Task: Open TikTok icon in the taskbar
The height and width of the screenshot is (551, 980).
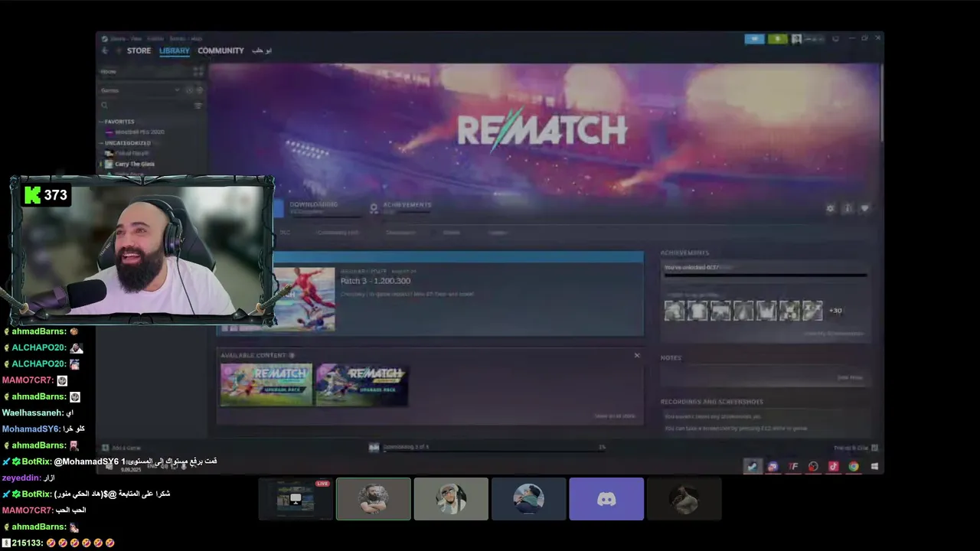Action: pos(833,467)
